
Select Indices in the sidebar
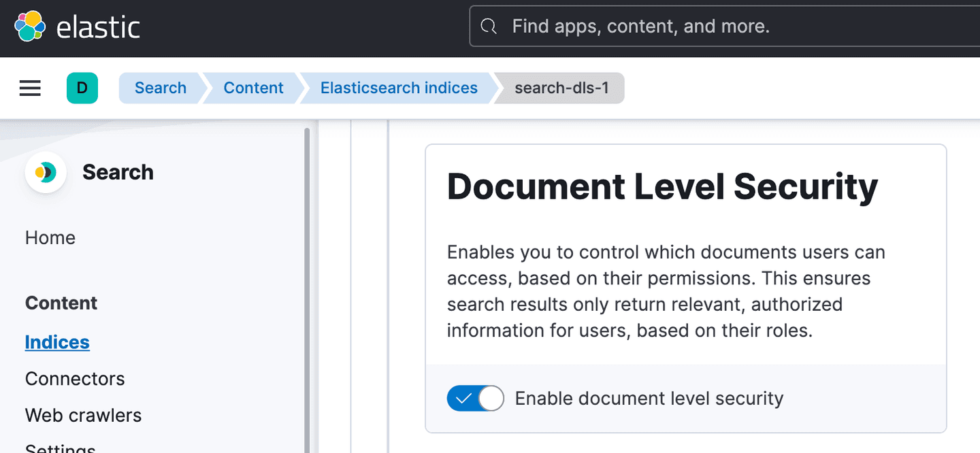pyautogui.click(x=57, y=342)
